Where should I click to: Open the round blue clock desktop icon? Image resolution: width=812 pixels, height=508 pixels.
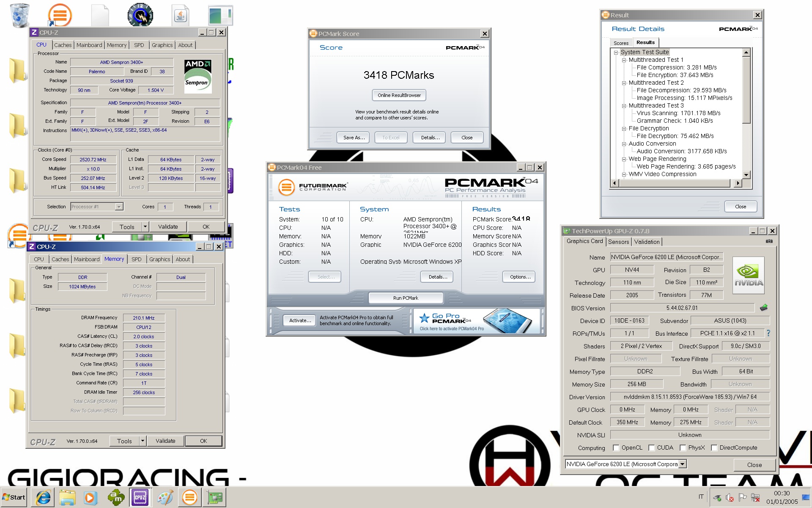point(140,15)
